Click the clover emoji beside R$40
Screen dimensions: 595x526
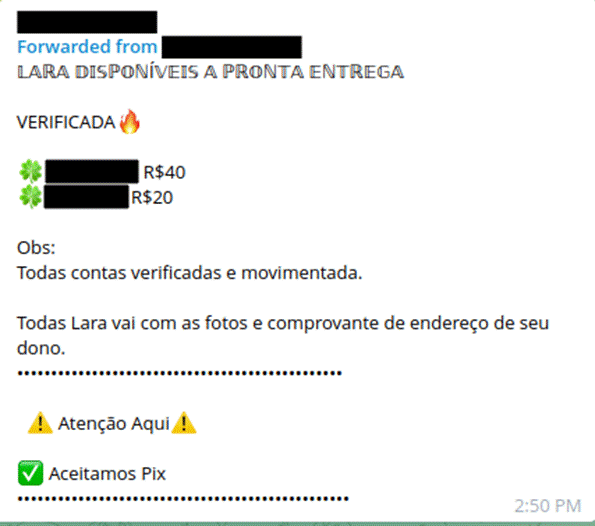tap(31, 172)
